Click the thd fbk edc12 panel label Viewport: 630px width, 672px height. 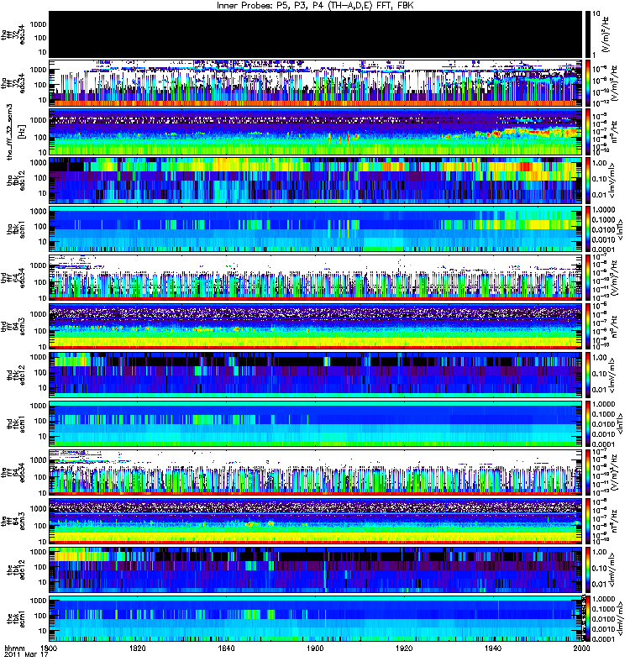tap(16, 375)
